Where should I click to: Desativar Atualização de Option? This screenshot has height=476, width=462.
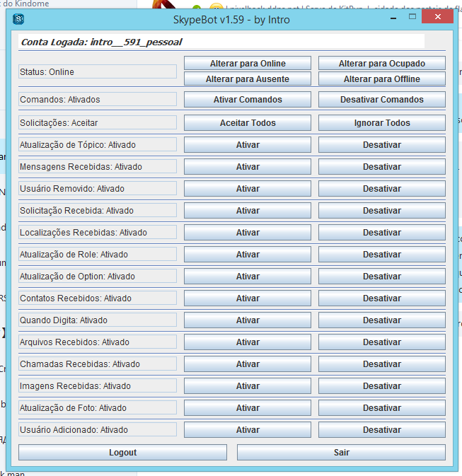(382, 276)
